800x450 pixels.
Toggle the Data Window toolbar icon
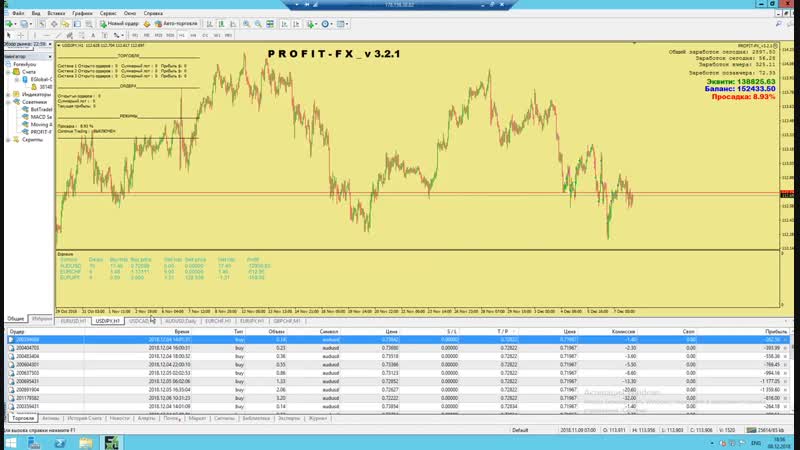pyautogui.click(x=54, y=24)
